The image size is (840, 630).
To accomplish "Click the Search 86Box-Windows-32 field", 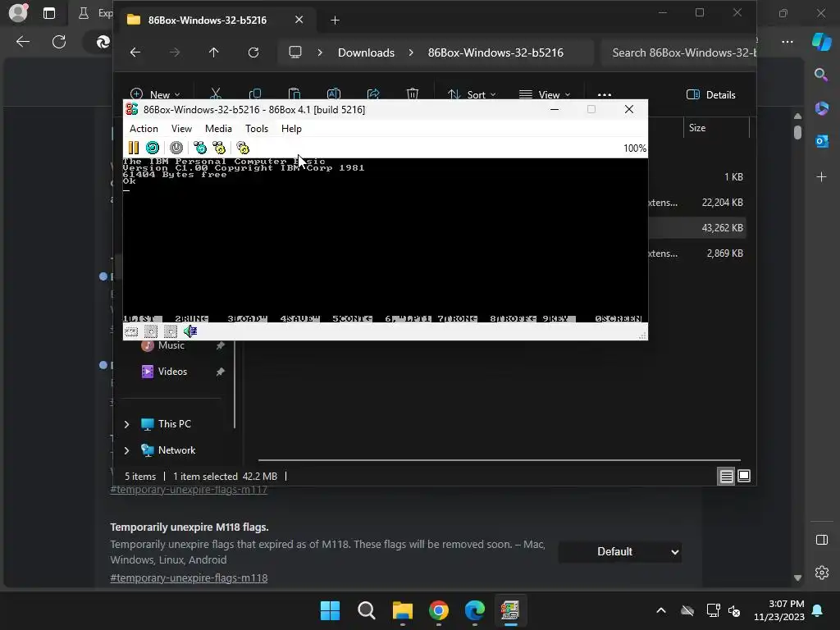I will point(679,52).
